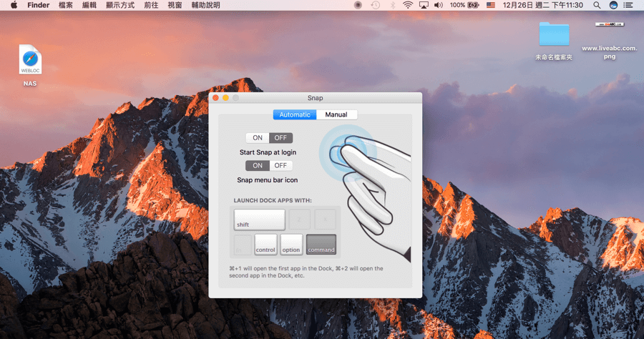Open the Wi-Fi status menu
This screenshot has height=339, width=644.
point(407,5)
